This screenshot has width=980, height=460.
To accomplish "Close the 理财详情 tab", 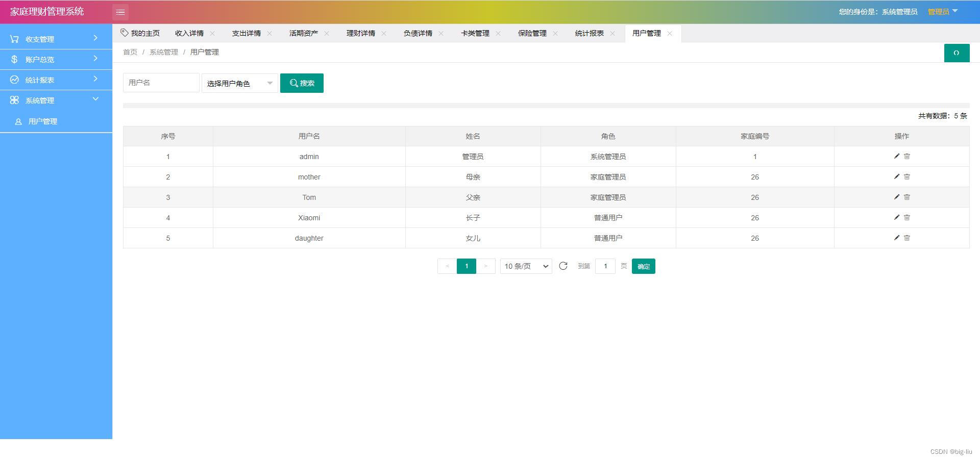I will (384, 33).
